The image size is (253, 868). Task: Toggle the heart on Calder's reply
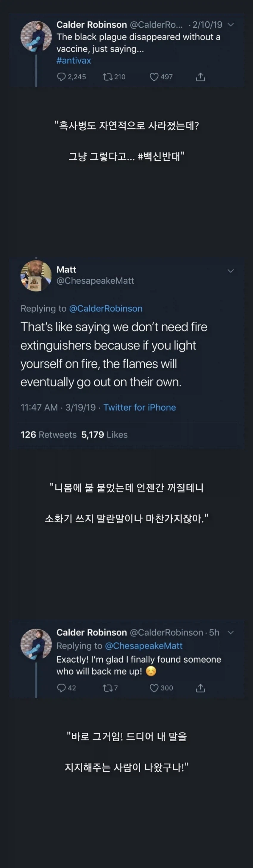(155, 688)
